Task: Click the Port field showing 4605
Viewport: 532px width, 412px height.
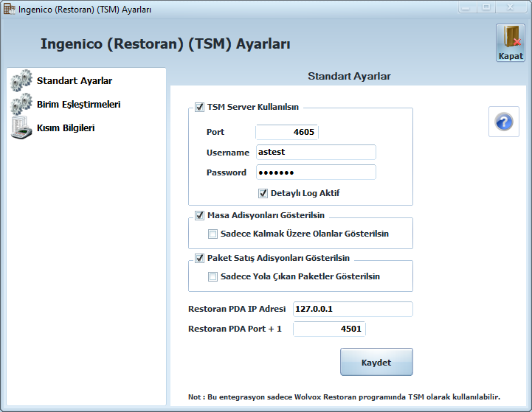Action: 287,132
